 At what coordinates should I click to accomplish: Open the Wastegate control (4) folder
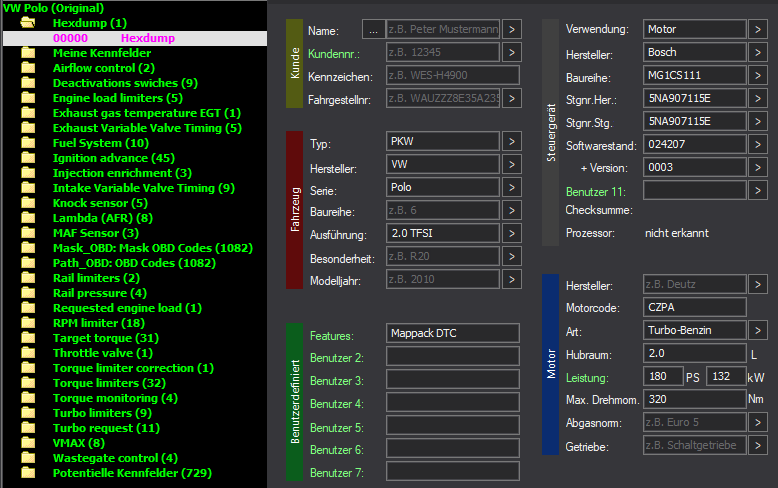click(115, 458)
